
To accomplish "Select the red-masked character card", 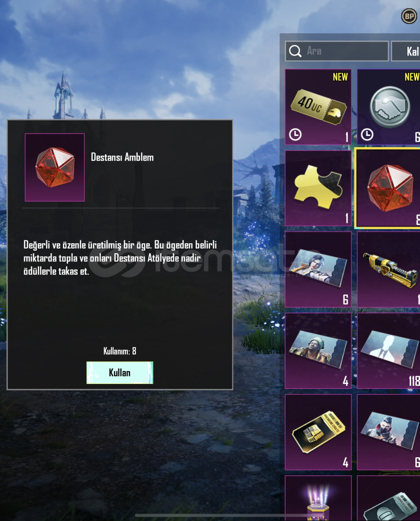I will pos(389,432).
